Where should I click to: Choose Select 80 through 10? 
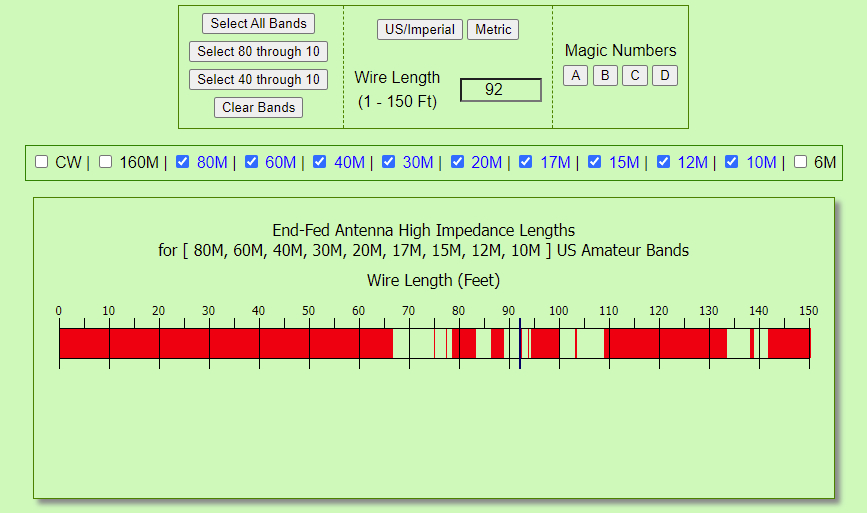coord(258,51)
